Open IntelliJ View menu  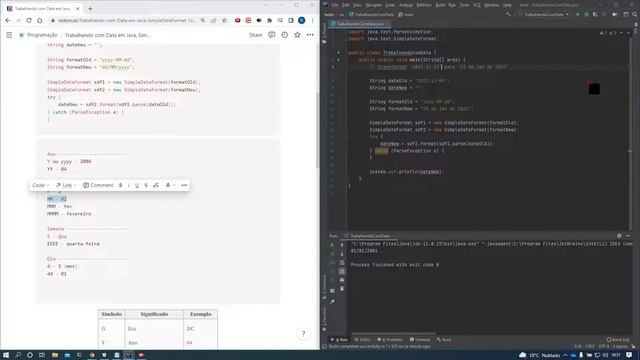coord(358,5)
